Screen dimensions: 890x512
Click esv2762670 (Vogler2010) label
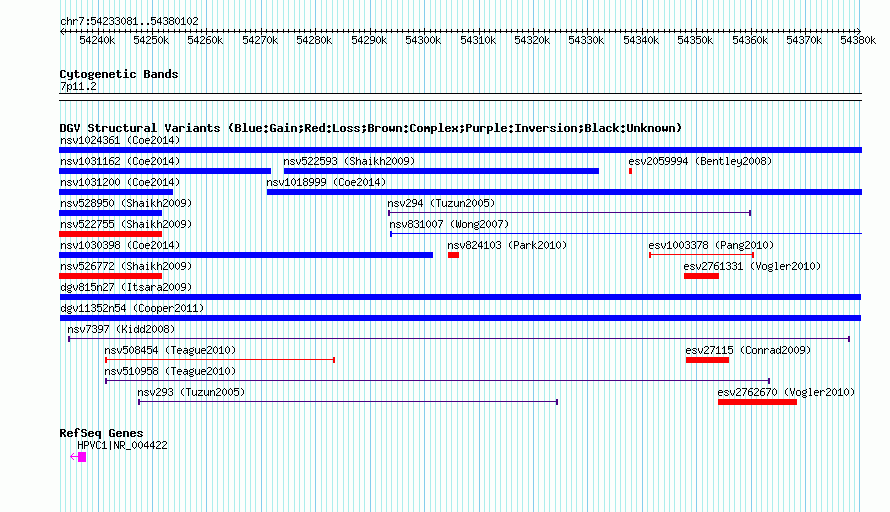click(786, 392)
